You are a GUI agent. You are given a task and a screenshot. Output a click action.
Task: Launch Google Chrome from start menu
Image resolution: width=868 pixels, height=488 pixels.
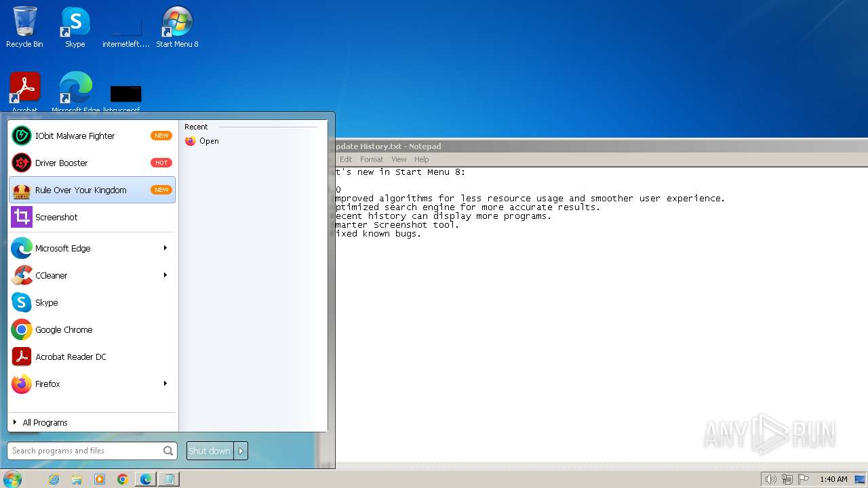click(x=92, y=329)
